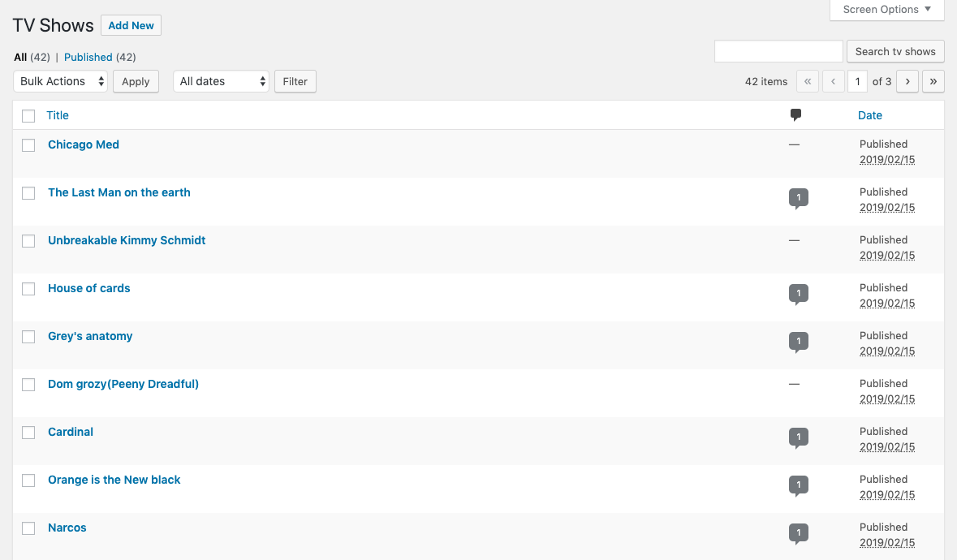Open the Narcos title link
The image size is (957, 560).
pos(67,528)
